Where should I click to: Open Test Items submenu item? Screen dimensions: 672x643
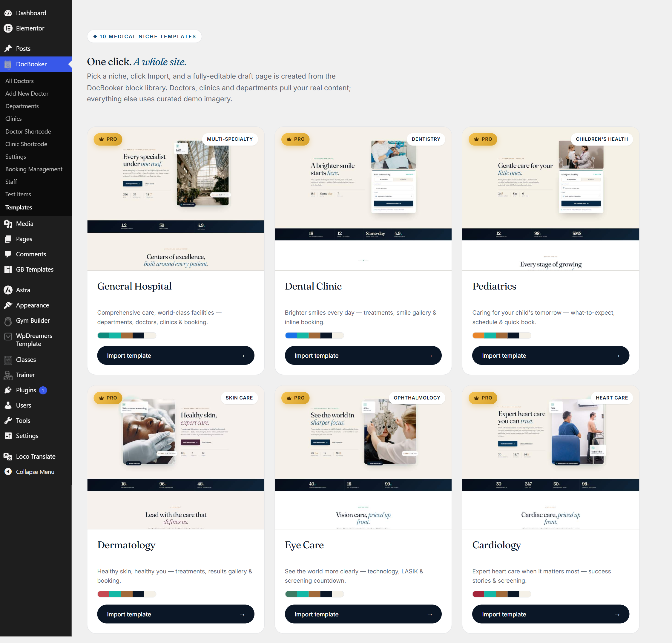tap(18, 194)
